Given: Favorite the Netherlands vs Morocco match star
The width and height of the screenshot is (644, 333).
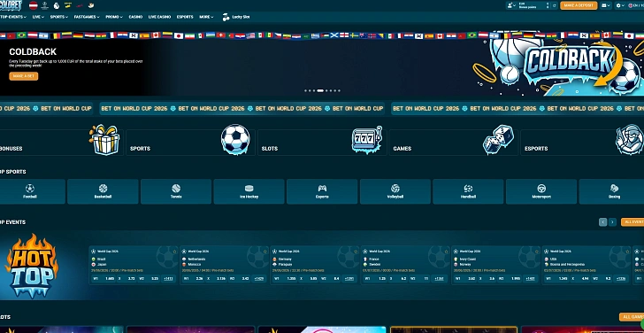Looking at the screenshot, I should 265,252.
